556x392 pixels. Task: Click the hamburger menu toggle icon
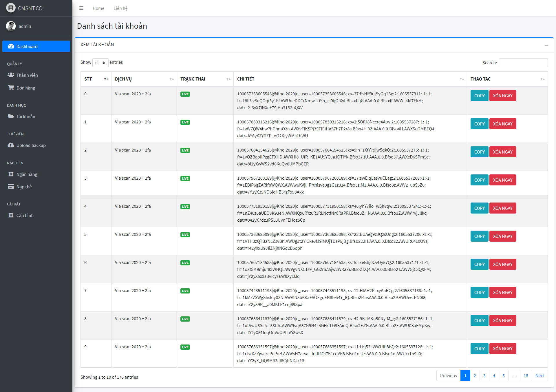click(81, 8)
